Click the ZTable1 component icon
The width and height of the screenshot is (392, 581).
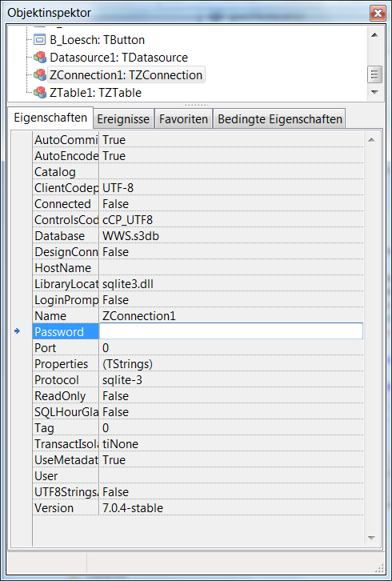pyautogui.click(x=39, y=92)
